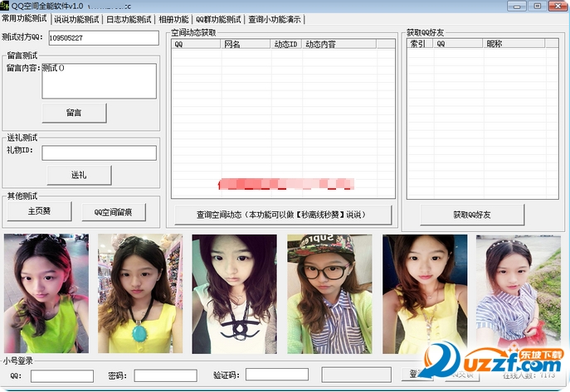Click the 留言 button

(74, 113)
